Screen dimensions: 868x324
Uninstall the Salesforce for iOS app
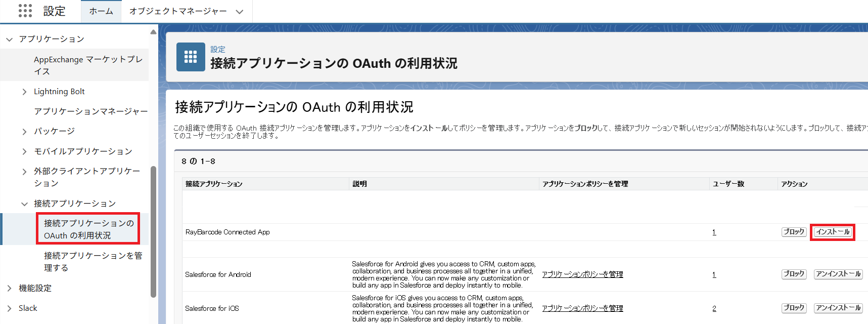[838, 308]
